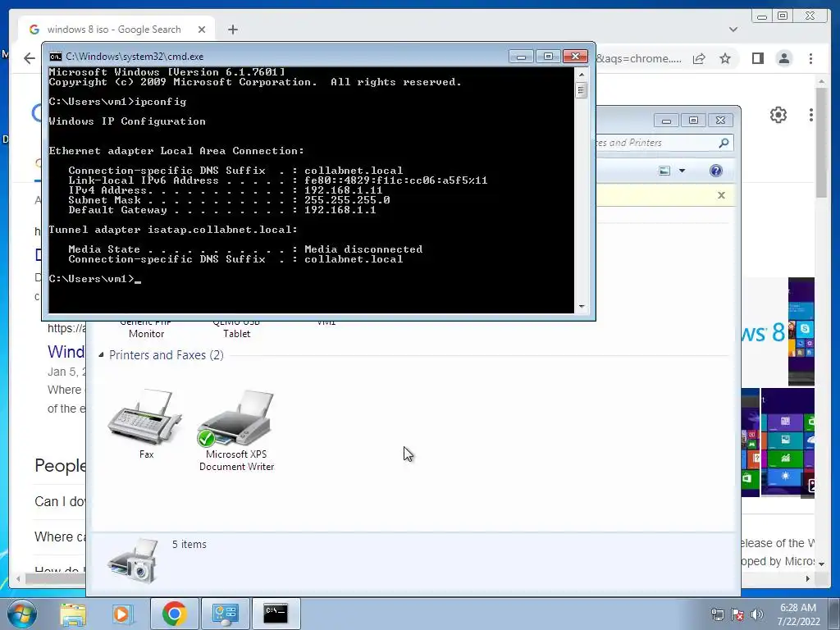Viewport: 840px width, 630px height.
Task: Click the Chrome address bar URL
Action: [x=638, y=58]
